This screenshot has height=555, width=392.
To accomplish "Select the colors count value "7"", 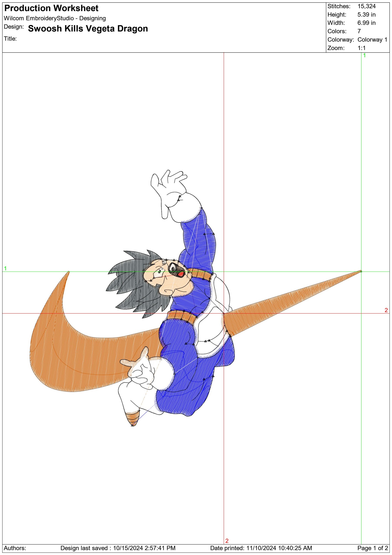I will [x=359, y=31].
